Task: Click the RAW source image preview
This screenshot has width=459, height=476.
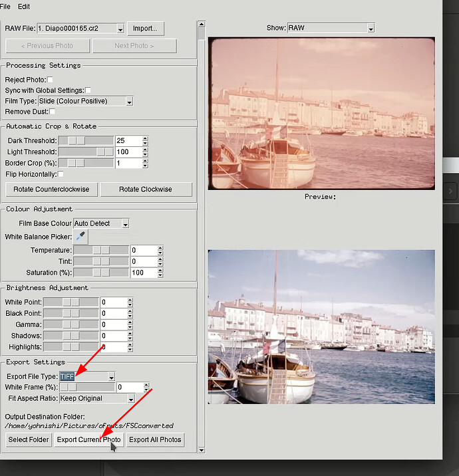Action: 321,113
